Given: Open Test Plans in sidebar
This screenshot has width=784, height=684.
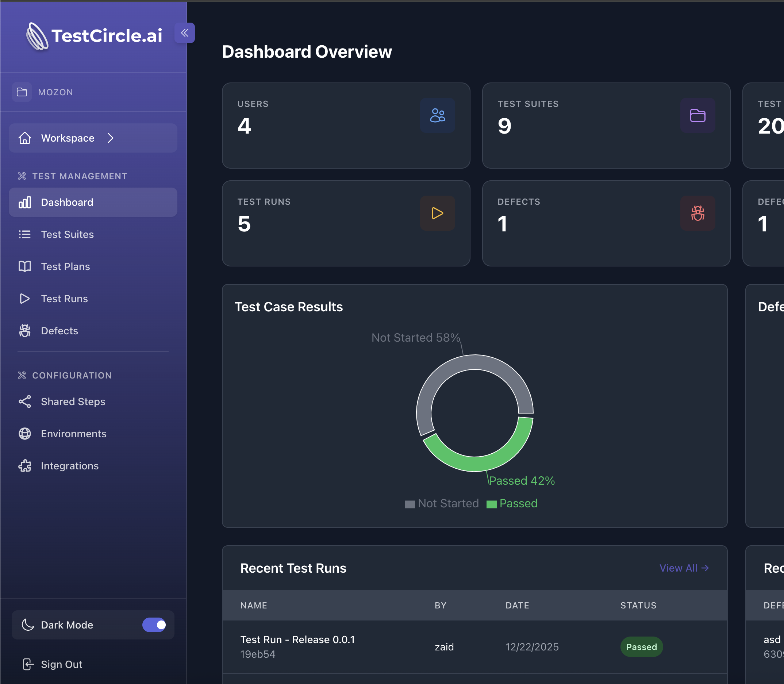Looking at the screenshot, I should click(93, 266).
